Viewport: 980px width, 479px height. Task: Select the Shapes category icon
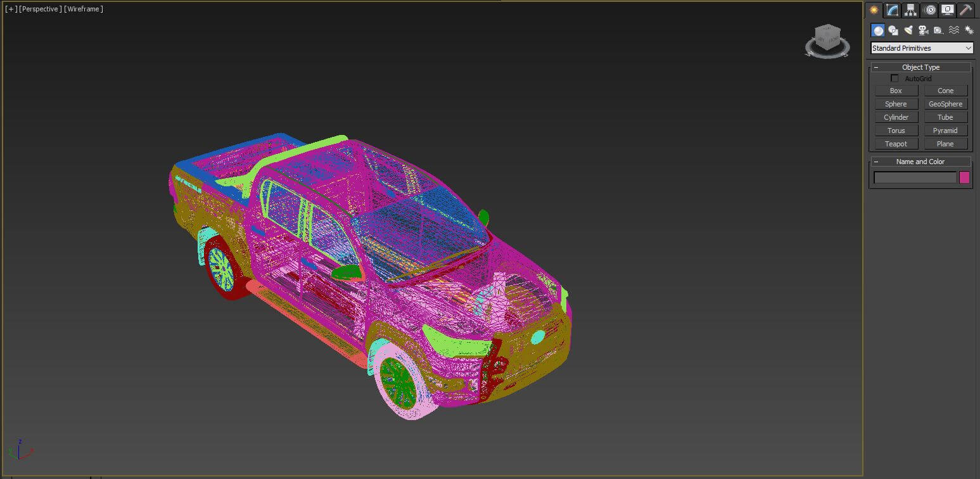point(893,30)
